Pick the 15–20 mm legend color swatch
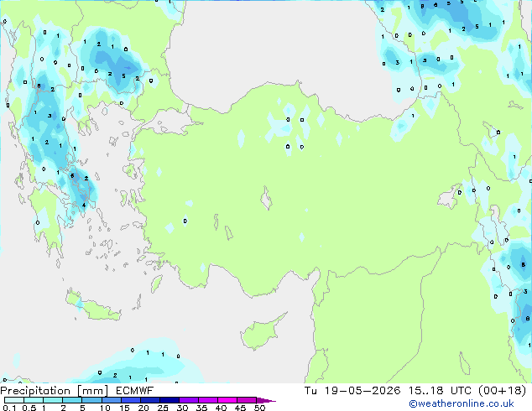532x411 pixels. [130, 400]
